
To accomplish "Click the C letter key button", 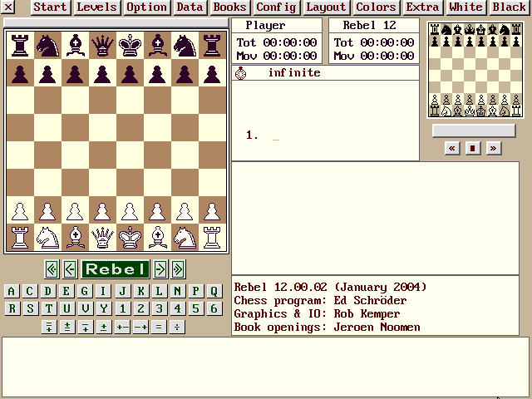I will click(30, 291).
